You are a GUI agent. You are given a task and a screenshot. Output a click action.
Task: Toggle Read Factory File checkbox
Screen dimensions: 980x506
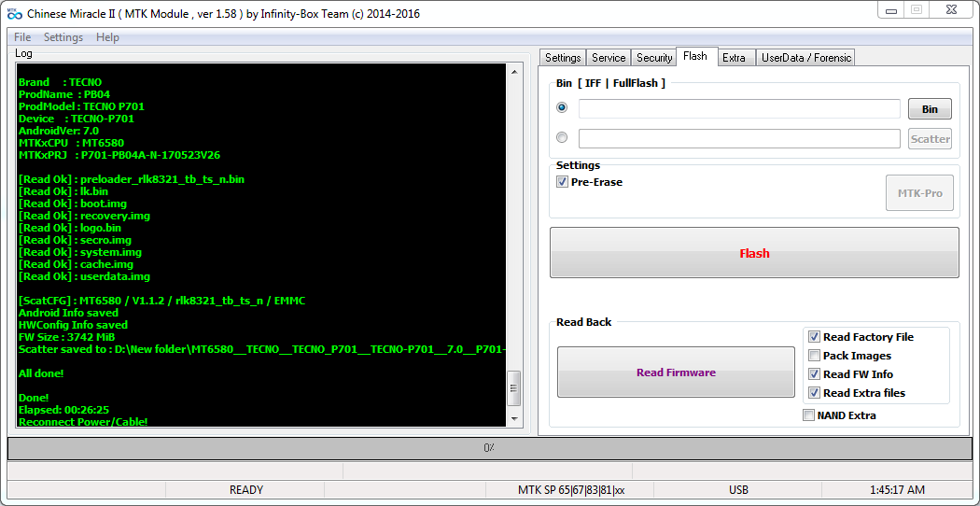814,336
